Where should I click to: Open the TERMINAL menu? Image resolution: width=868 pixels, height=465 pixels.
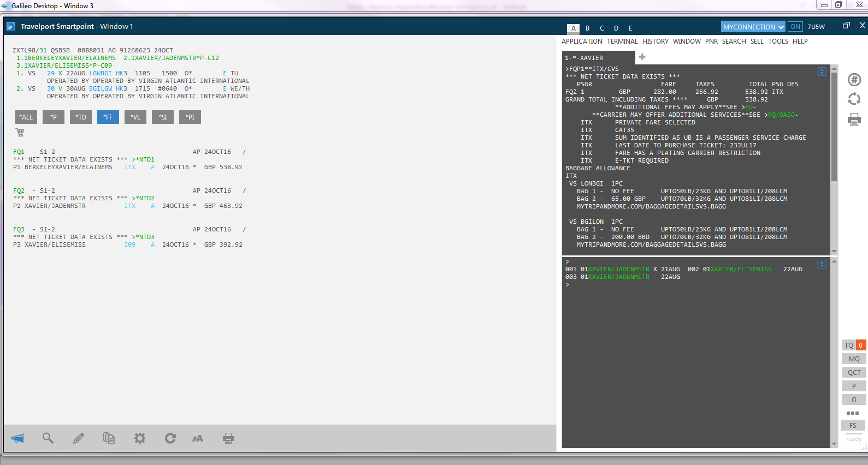(x=622, y=41)
